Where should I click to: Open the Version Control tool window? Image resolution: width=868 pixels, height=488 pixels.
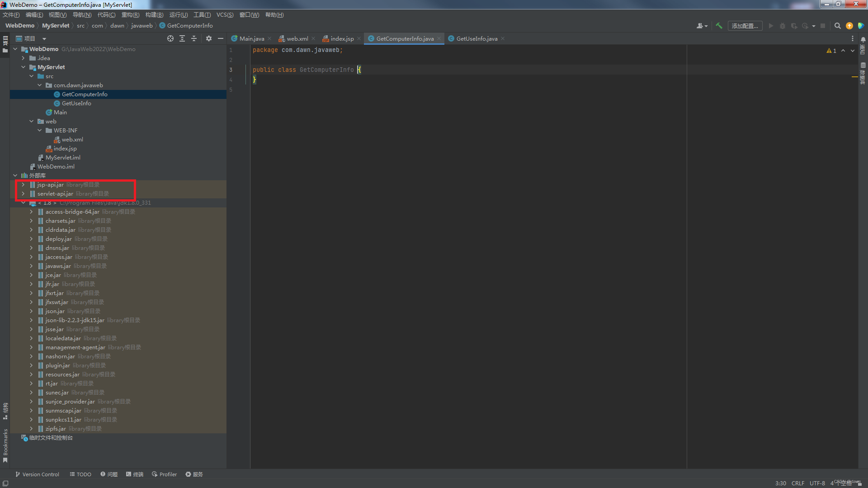coord(37,474)
